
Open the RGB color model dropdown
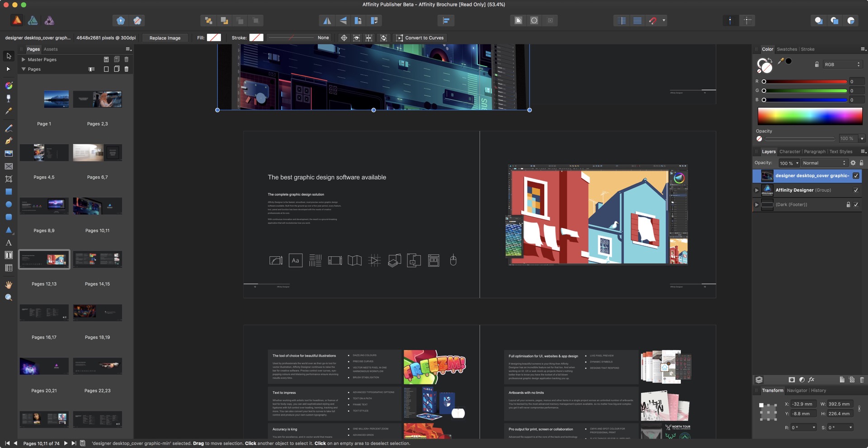coord(842,65)
